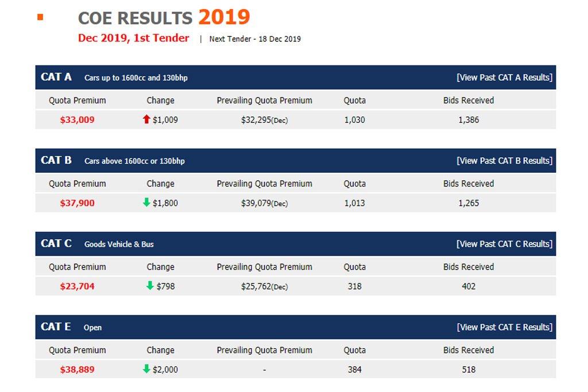Open View Past CAT E Results
588x392 pixels.
[x=504, y=327]
